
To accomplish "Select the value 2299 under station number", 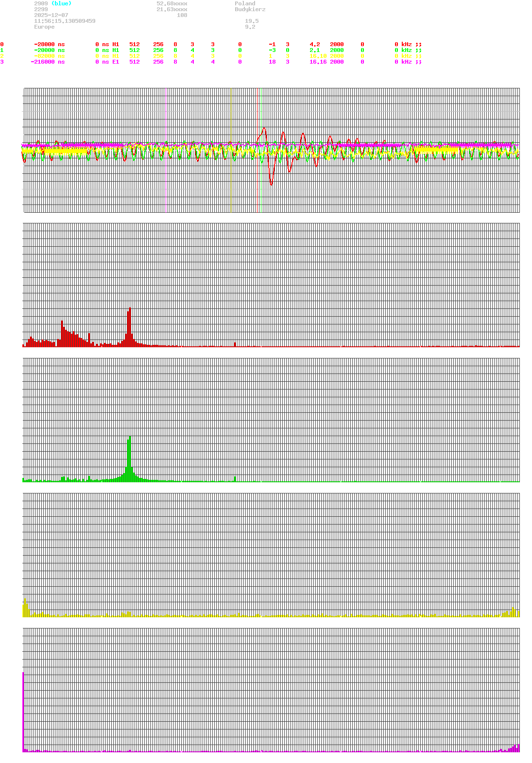I will click(x=41, y=9).
